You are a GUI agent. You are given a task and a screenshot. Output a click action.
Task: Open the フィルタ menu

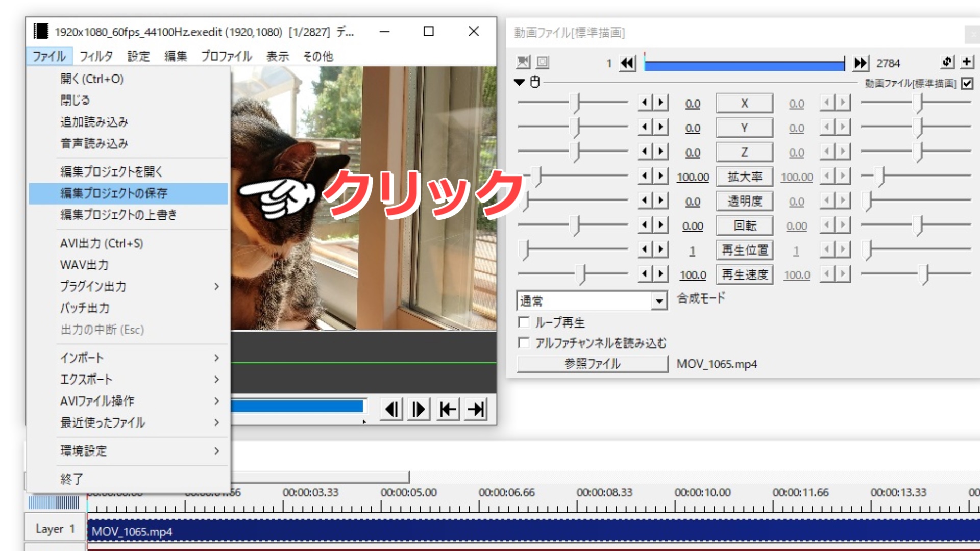pyautogui.click(x=96, y=56)
